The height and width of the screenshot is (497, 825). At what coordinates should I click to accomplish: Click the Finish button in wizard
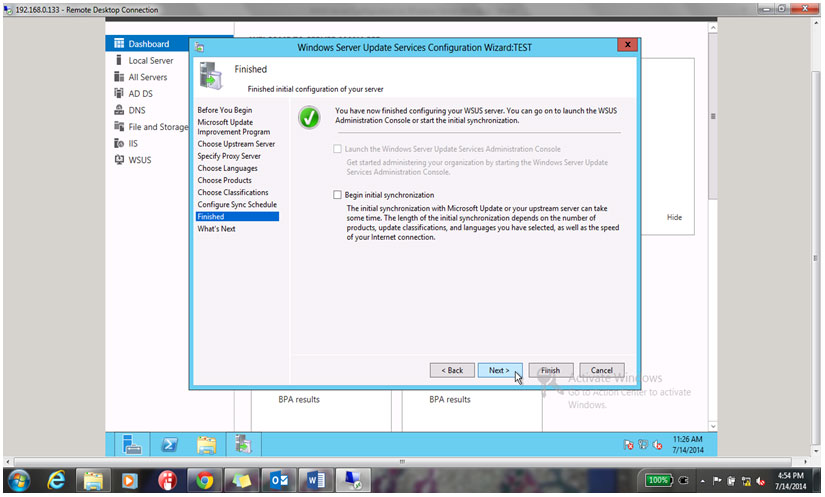[551, 371]
